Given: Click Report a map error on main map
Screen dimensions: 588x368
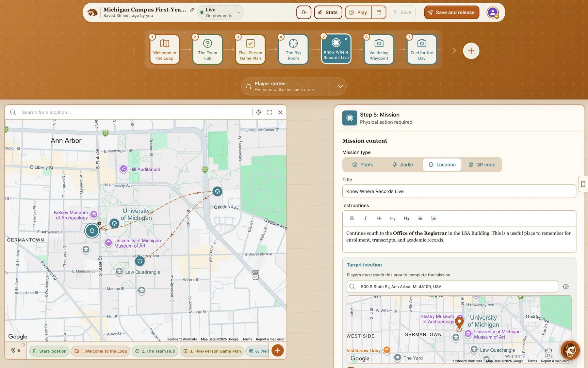Looking at the screenshot, I should [270, 339].
